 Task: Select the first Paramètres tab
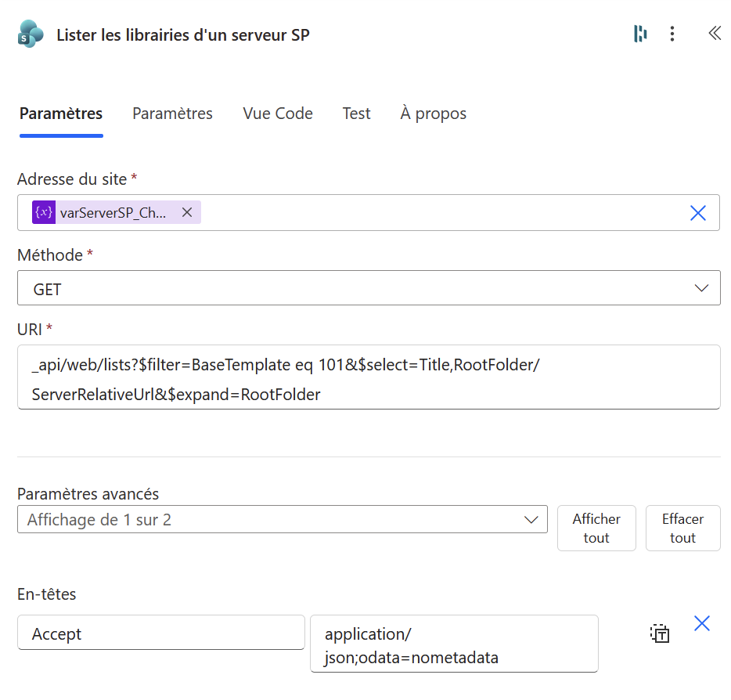tap(61, 114)
